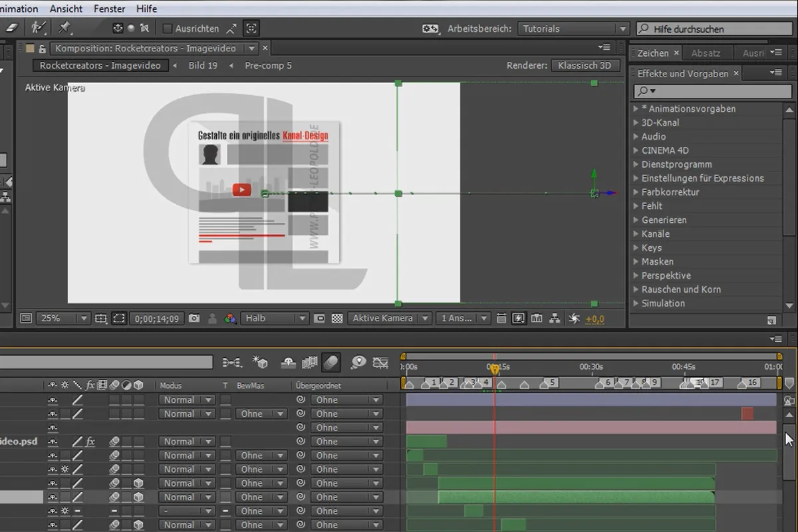
Task: Hide shy layers in the timeline
Action: tap(289, 362)
